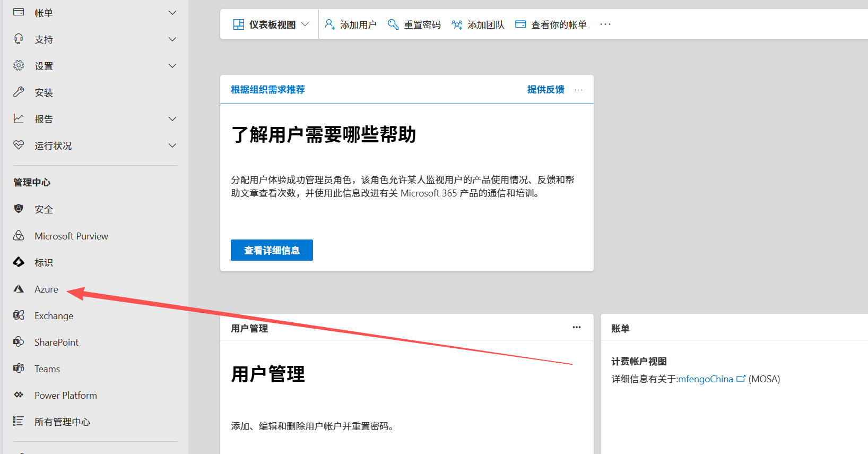Open the Power Platform icon

tap(19, 395)
